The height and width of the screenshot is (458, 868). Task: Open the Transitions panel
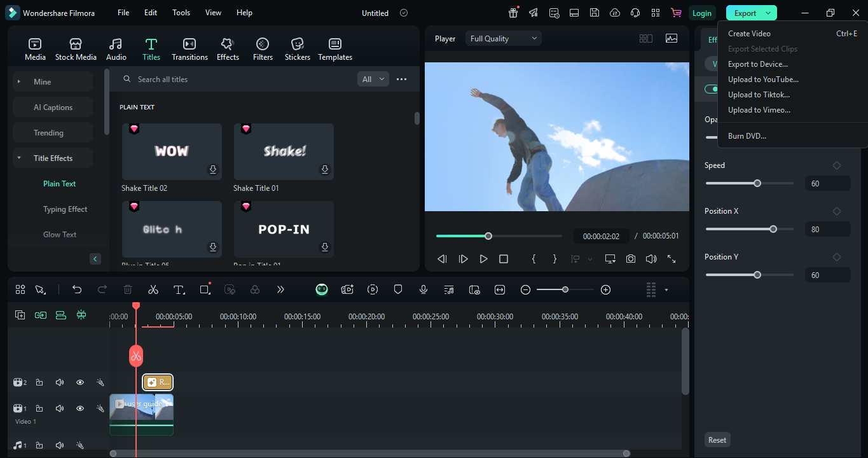[189, 49]
